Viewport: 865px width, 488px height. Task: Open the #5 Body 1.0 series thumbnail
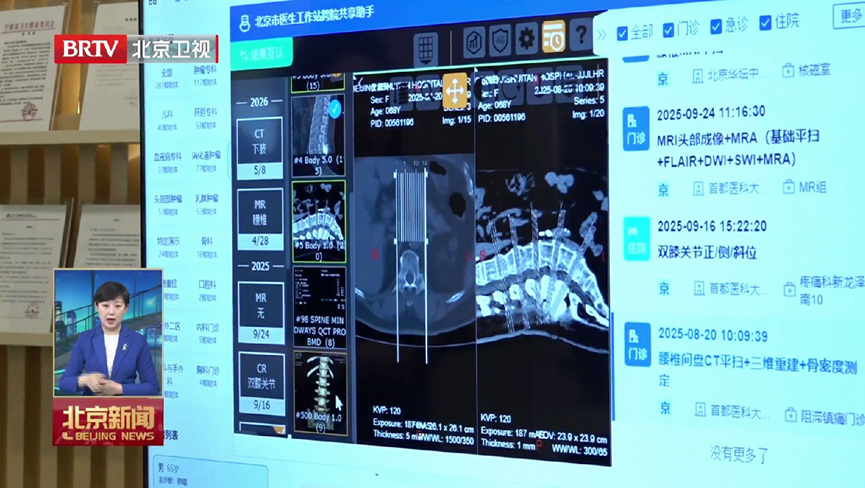coord(319,222)
